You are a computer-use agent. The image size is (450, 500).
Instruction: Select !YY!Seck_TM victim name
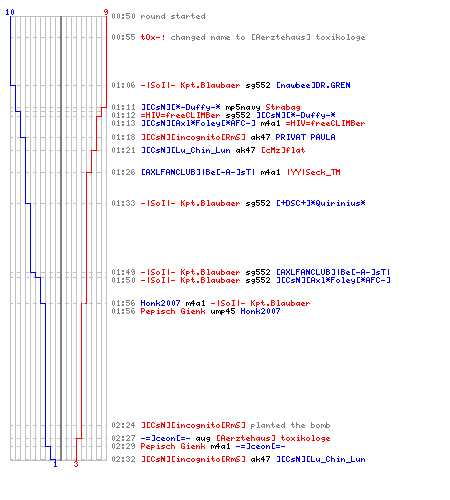(314, 172)
